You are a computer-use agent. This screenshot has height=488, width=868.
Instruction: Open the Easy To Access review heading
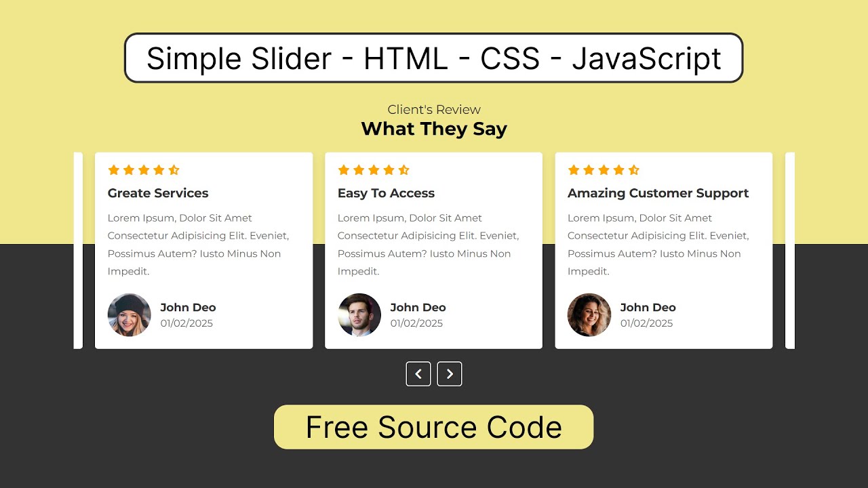(x=386, y=193)
